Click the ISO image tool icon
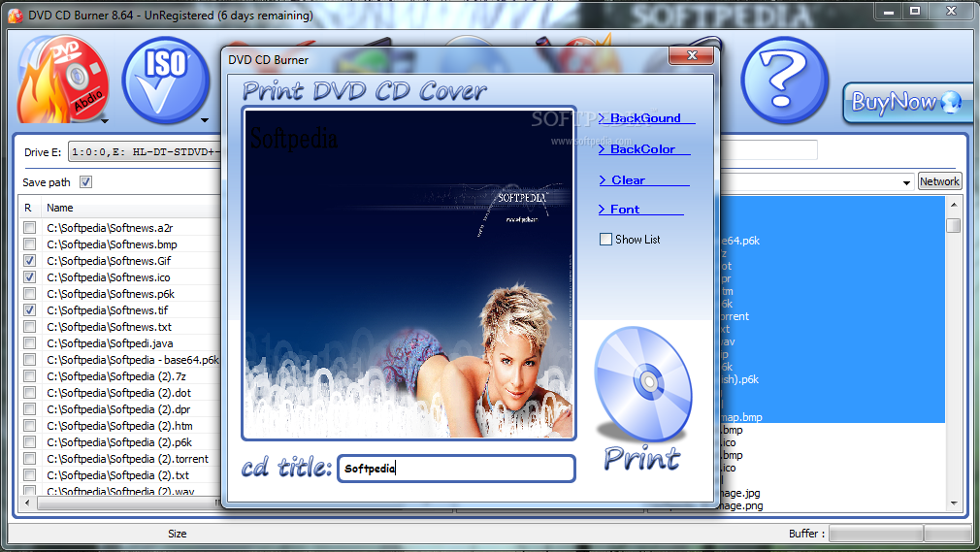 point(165,79)
